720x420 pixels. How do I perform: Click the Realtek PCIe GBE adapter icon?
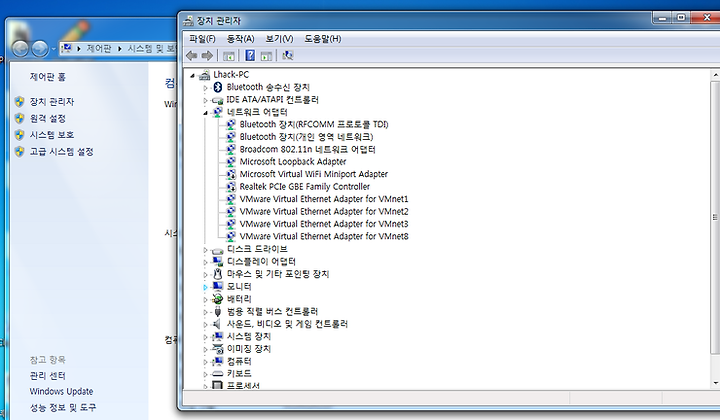click(231, 187)
